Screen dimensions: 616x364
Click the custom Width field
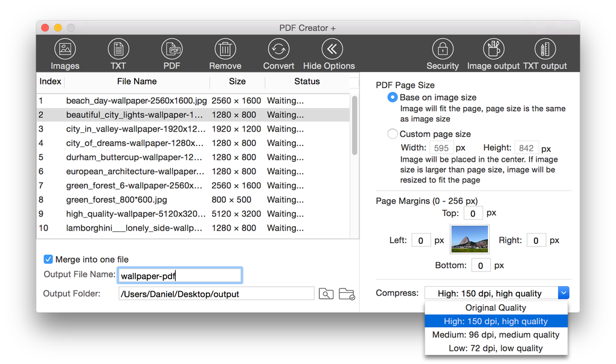click(441, 148)
